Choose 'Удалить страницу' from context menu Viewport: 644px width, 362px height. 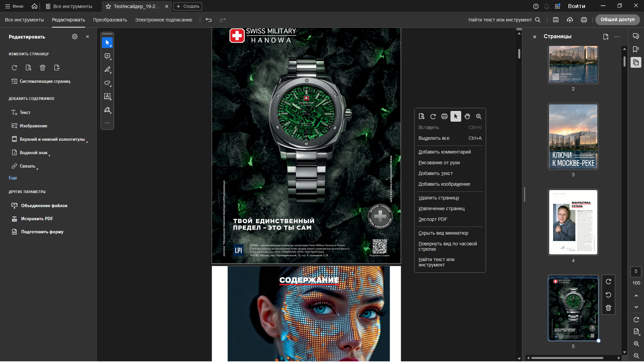click(x=439, y=198)
